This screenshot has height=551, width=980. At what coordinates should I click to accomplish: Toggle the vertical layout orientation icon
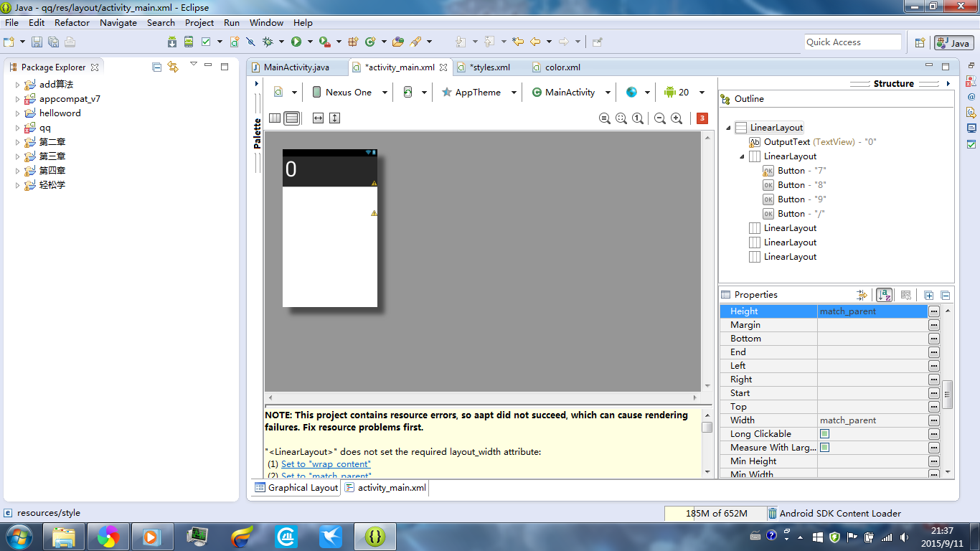[x=292, y=118]
